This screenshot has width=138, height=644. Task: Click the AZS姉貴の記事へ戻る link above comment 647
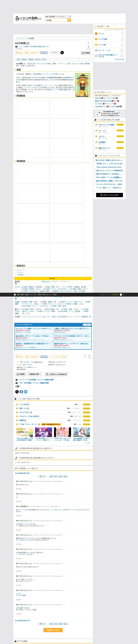pos(22,473)
